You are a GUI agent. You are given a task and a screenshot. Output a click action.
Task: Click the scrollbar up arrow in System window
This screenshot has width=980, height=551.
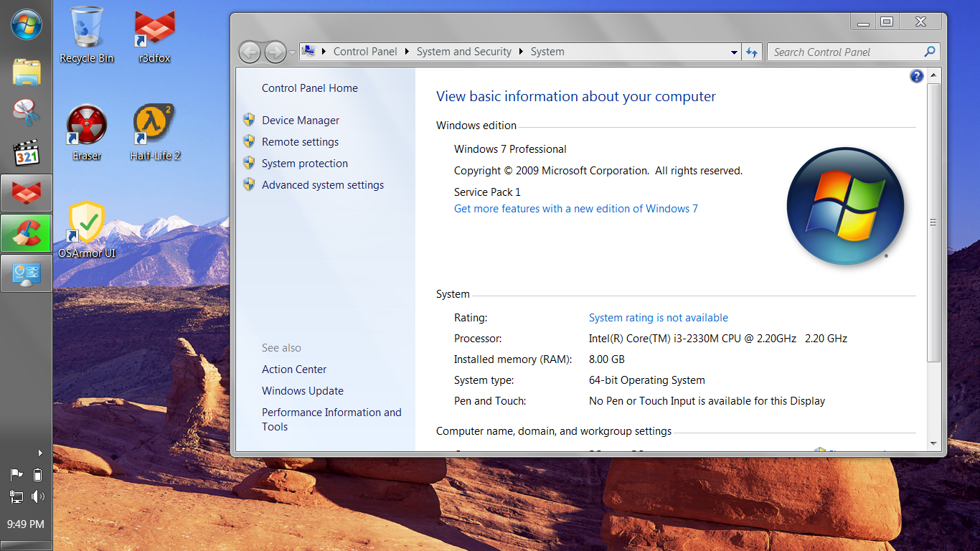coord(933,76)
